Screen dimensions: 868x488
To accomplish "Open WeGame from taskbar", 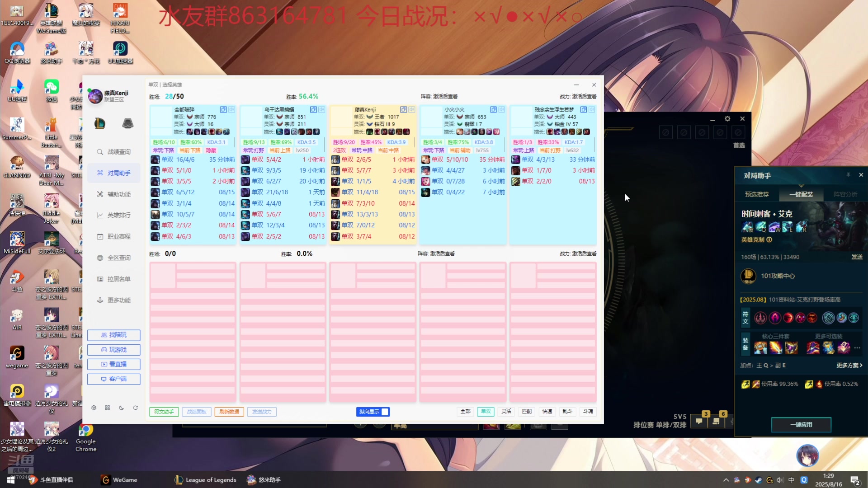I will (119, 480).
